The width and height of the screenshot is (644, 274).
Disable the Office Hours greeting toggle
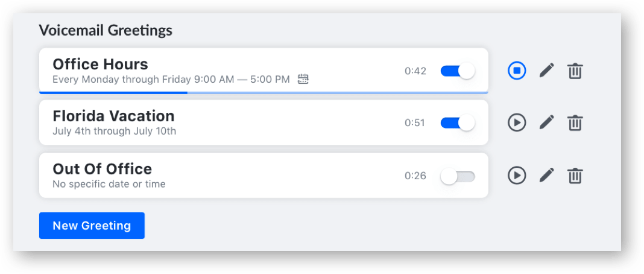[458, 71]
